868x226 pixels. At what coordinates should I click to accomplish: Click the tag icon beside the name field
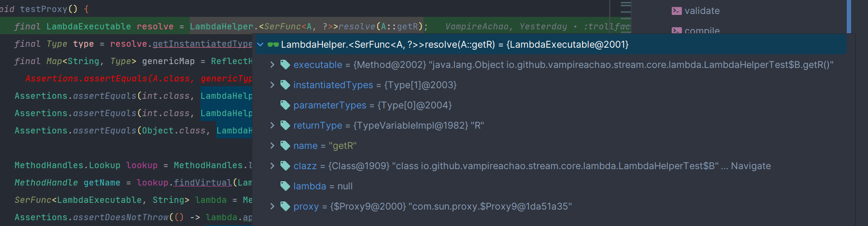coord(285,146)
